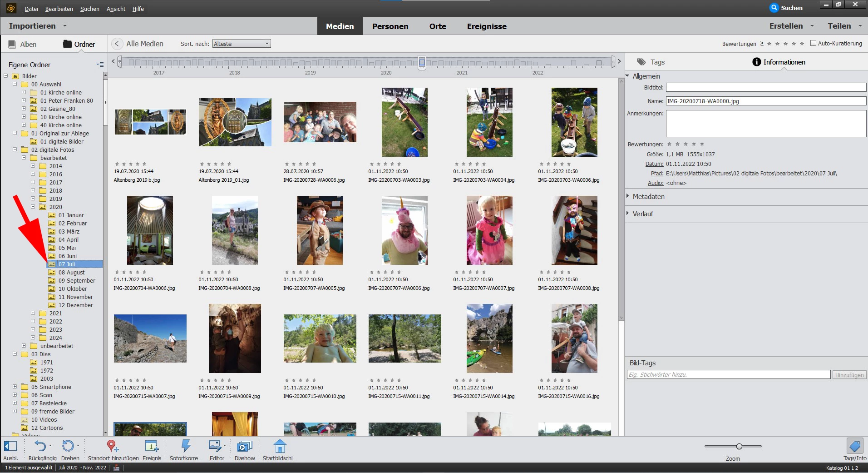Screen dimensions: 868x473
Task: Set the first star in the Bewertungen filter
Action: [769, 44]
